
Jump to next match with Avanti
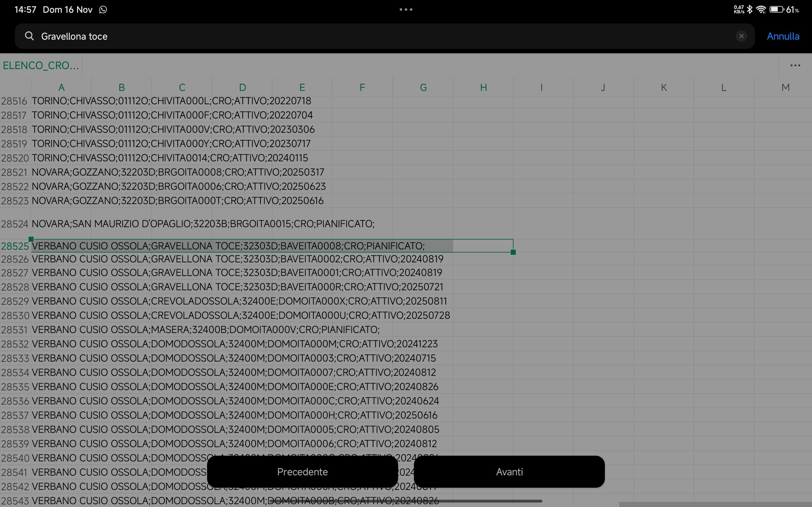(x=509, y=472)
